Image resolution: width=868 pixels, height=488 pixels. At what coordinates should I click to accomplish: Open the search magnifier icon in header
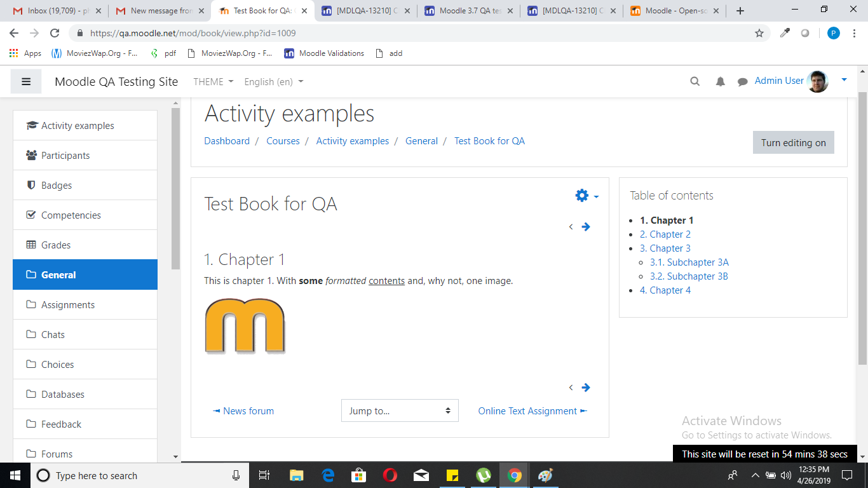[x=695, y=81]
